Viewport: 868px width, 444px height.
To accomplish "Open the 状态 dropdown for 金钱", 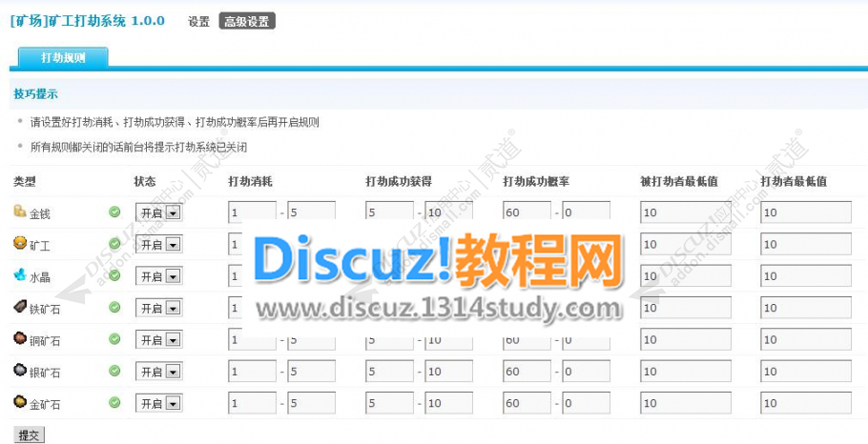I will coord(159,212).
